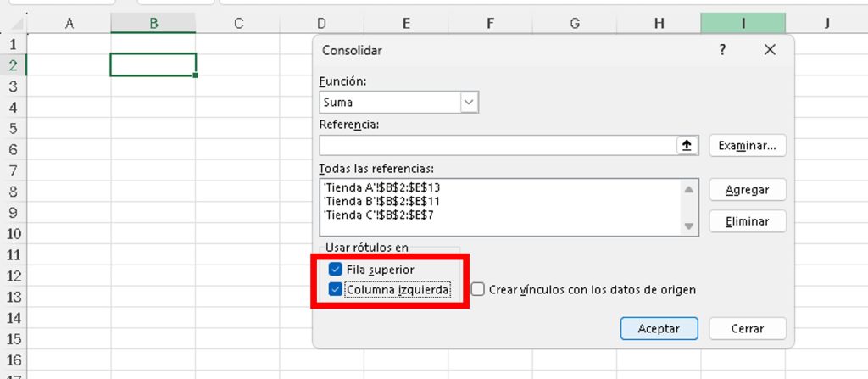This screenshot has width=868, height=379.
Task: Enable Crear vínculos con los datos de origen
Action: tap(478, 290)
